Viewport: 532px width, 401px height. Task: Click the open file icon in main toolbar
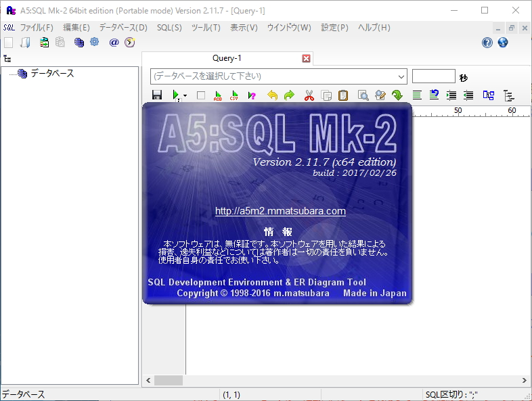tap(26, 43)
